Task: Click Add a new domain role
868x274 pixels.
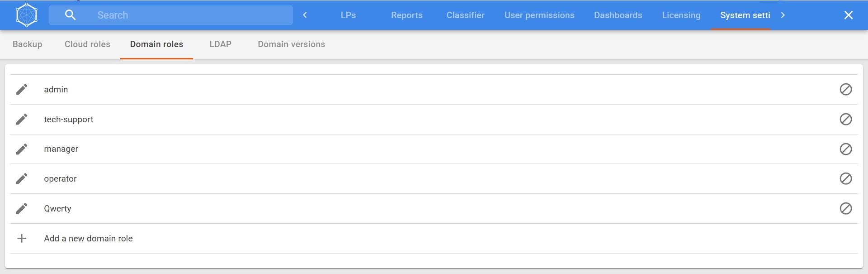Action: tap(88, 239)
